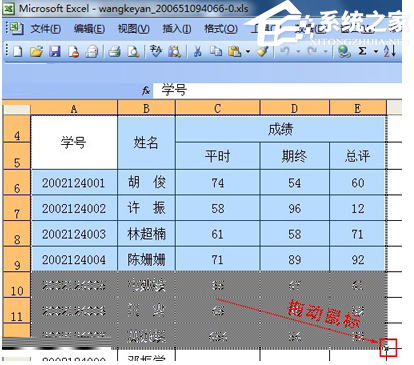This screenshot has height=365, width=414.
Task: Open the Research tool icon
Action: [174, 52]
